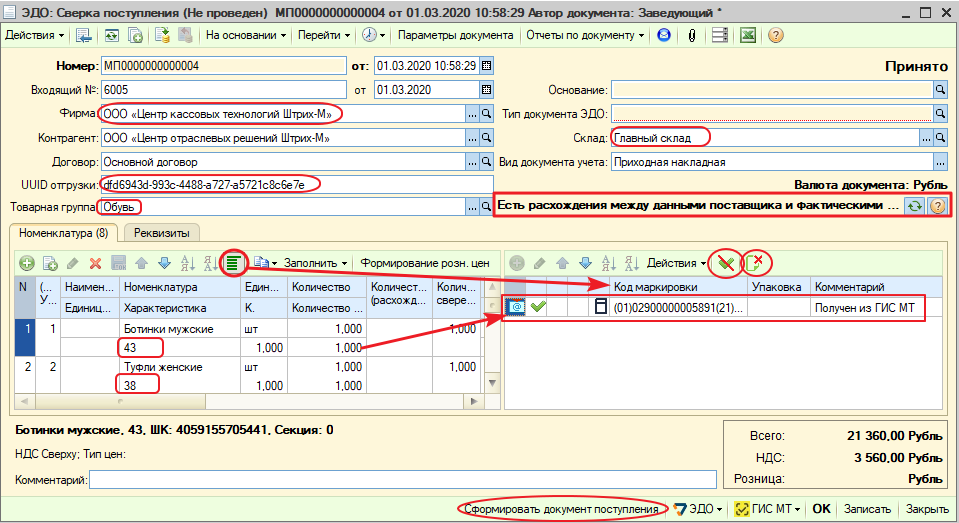Click Сформировать документ поступления button

pos(563,509)
